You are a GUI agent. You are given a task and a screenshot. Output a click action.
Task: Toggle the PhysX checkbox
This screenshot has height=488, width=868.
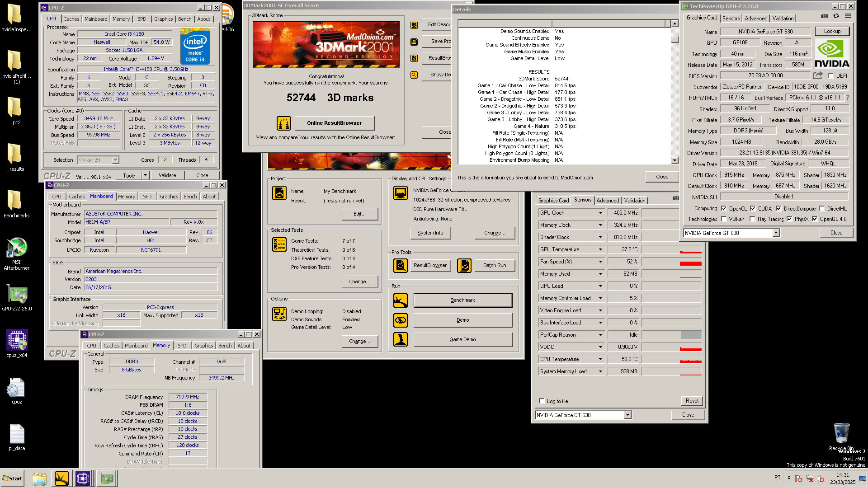(x=789, y=219)
